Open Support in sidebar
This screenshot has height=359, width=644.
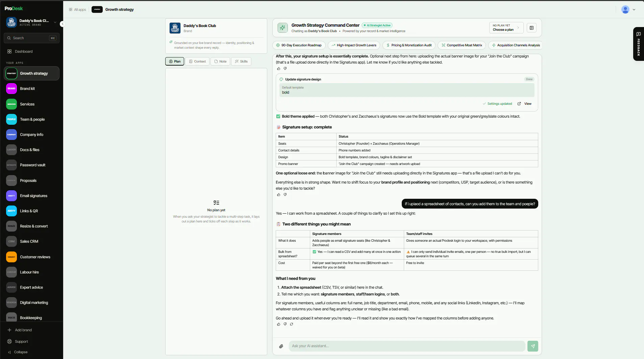18,341
